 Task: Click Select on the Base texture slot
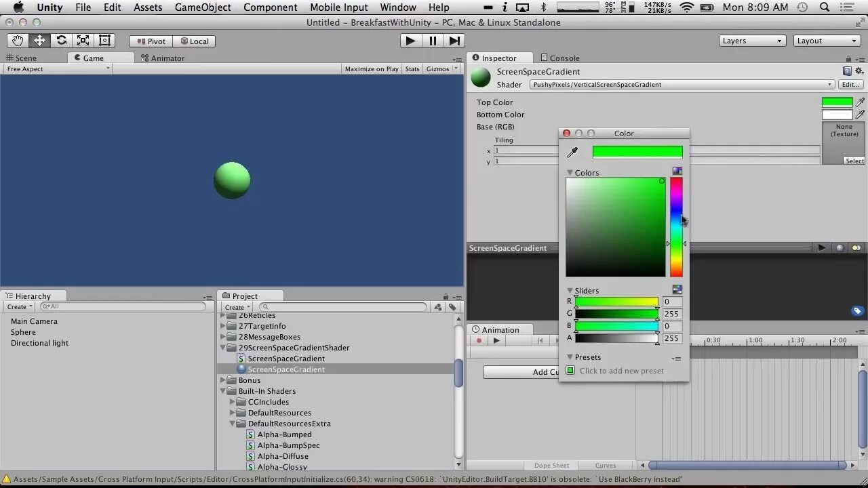pyautogui.click(x=854, y=161)
